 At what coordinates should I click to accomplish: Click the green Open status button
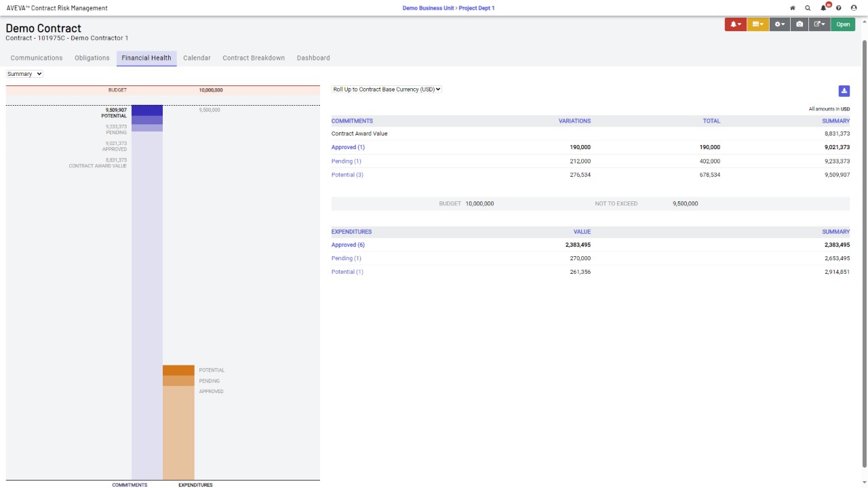(x=843, y=24)
